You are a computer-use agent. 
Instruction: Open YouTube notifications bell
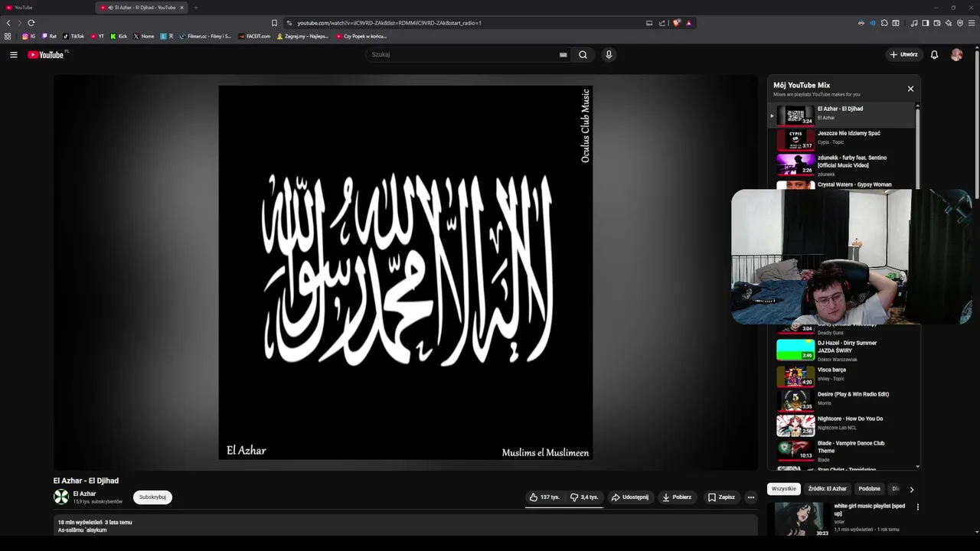pos(934,54)
